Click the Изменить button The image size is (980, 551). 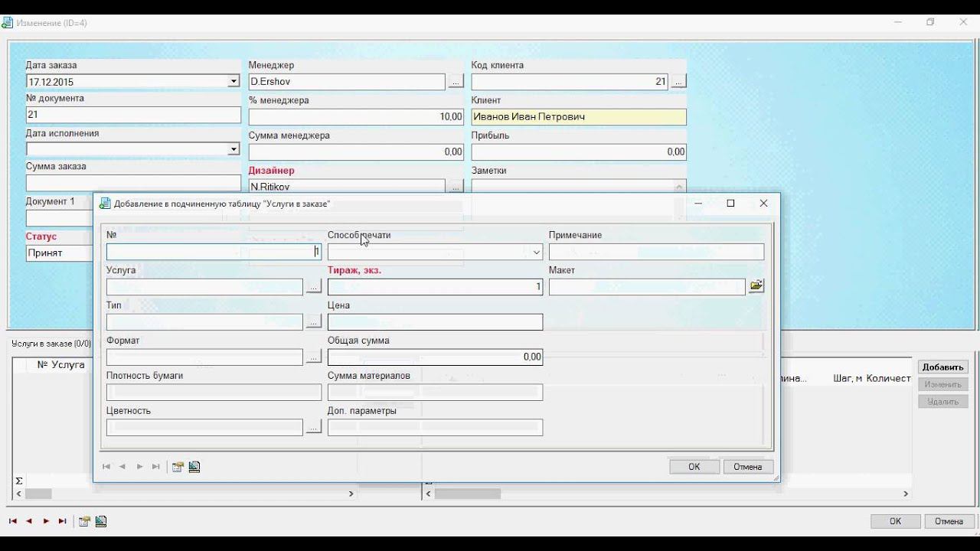point(942,384)
